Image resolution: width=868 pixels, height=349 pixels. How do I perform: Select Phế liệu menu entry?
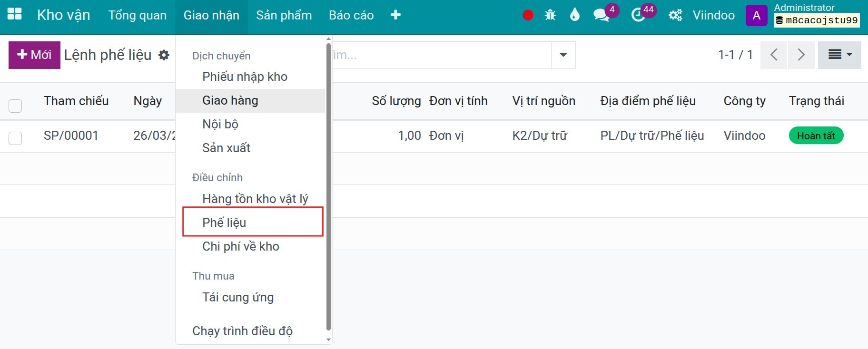250,223
